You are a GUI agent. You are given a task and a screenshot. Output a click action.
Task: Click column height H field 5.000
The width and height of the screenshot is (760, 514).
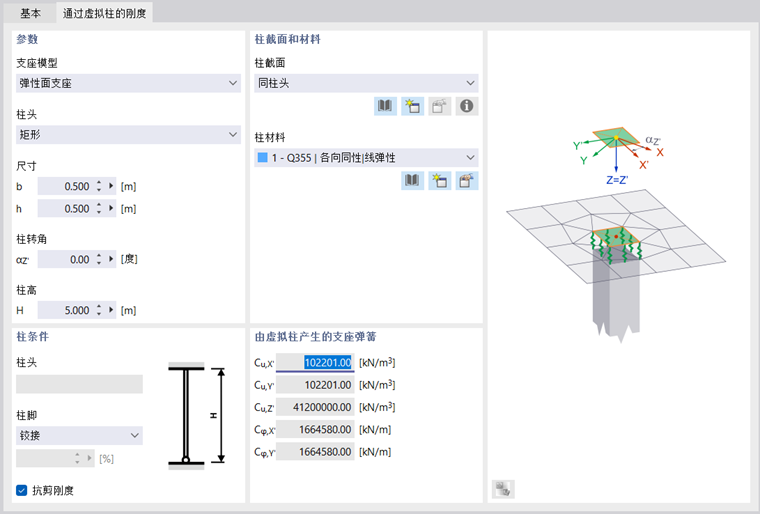[x=65, y=310]
